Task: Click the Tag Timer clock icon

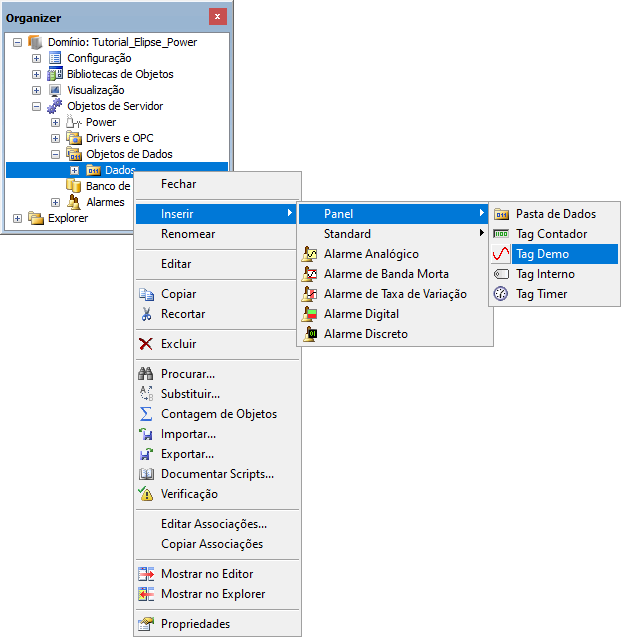Action: (x=501, y=294)
